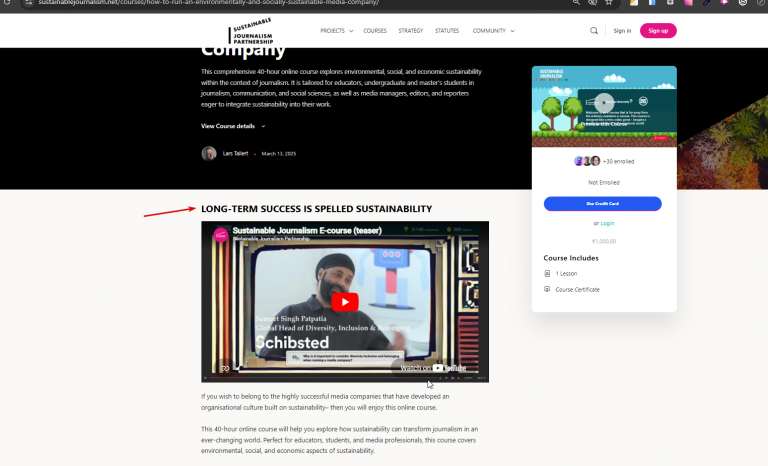768x466 pixels.
Task: Click the crossed-out eye icon in address bar
Action: pos(592,2)
